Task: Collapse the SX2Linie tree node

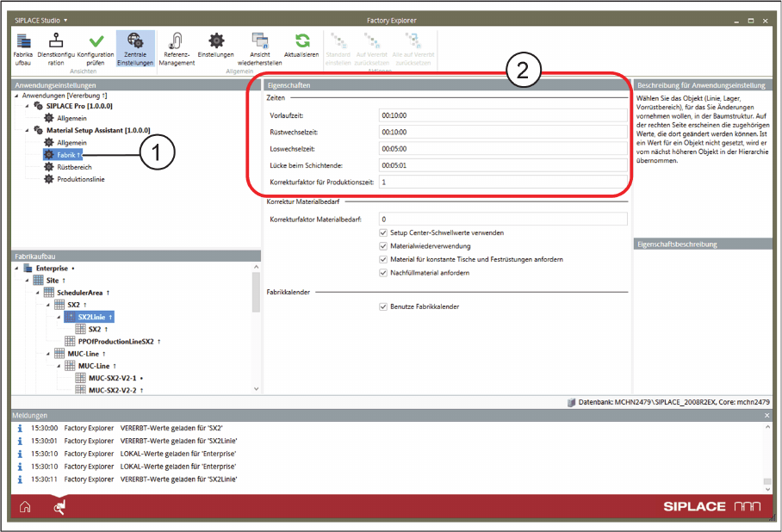Action: 59,317
